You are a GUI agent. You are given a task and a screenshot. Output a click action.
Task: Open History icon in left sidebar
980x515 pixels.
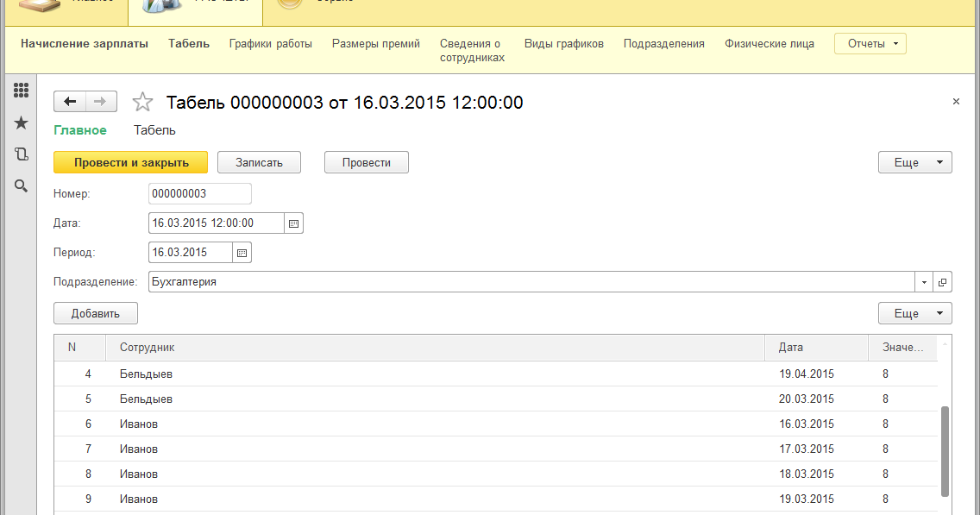click(21, 154)
